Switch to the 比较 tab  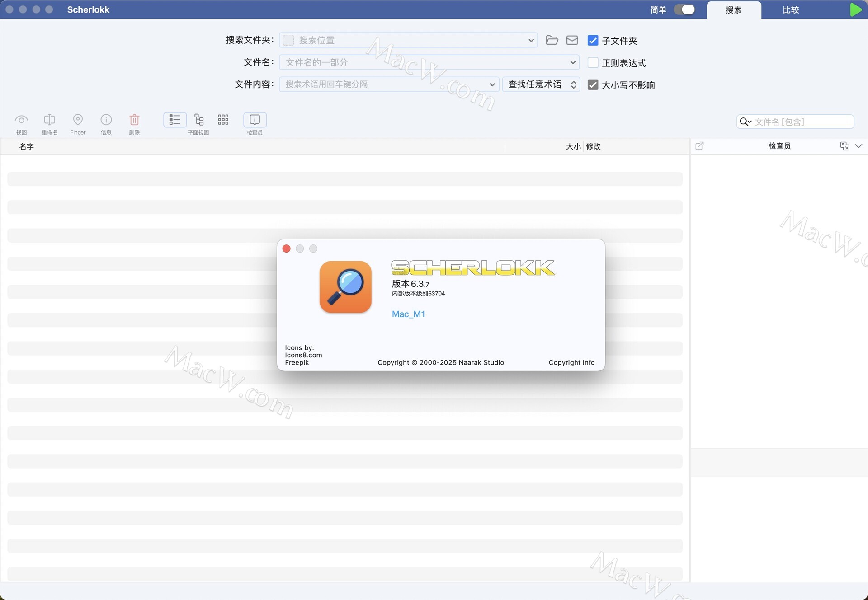pyautogui.click(x=791, y=10)
